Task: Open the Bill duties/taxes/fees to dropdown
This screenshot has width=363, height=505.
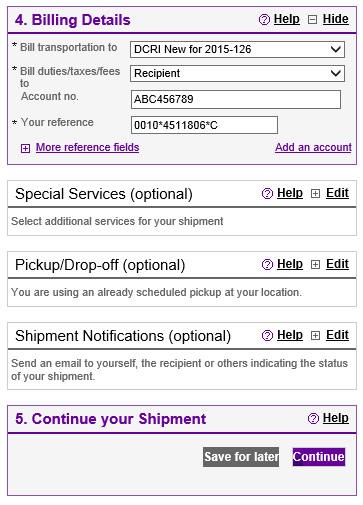Action: point(237,73)
